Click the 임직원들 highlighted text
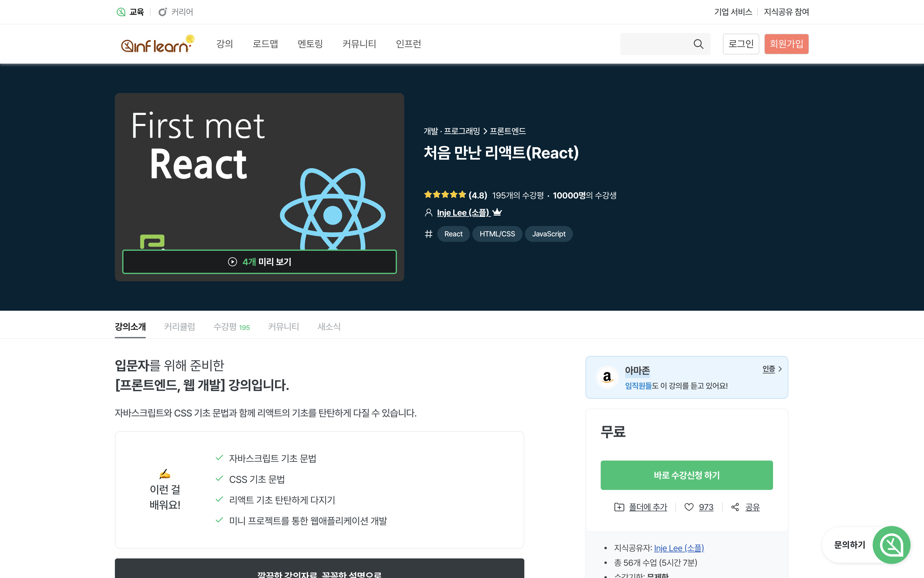This screenshot has height=578, width=924. tap(638, 386)
